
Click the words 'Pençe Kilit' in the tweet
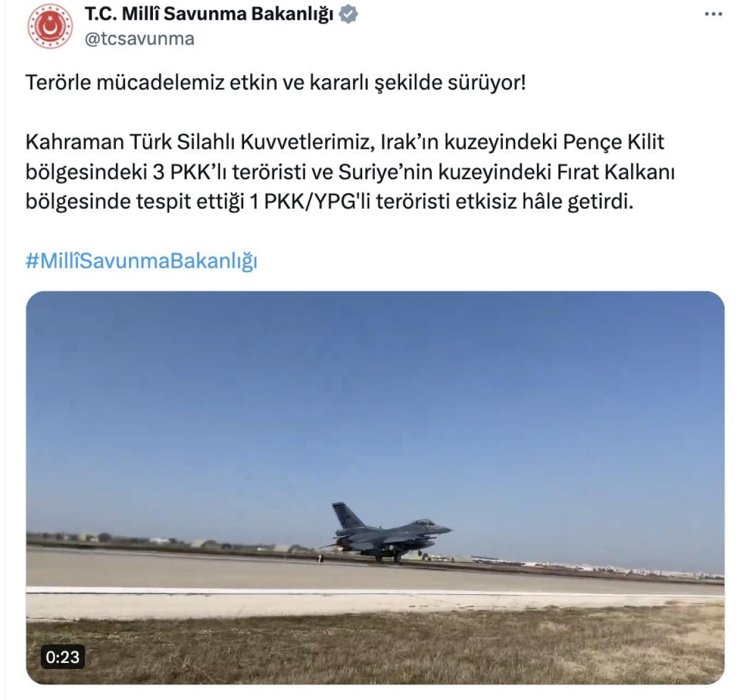coord(613,142)
